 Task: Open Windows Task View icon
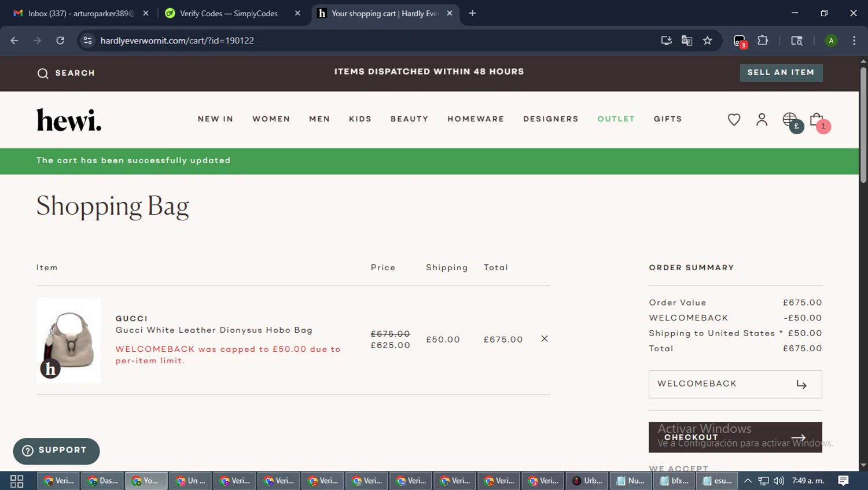17,481
